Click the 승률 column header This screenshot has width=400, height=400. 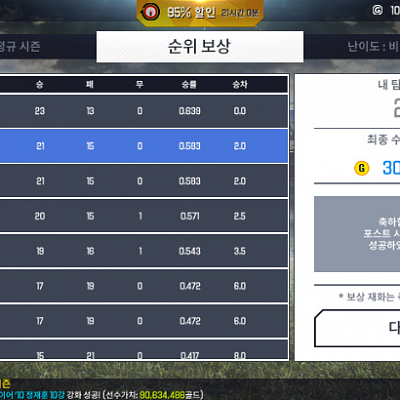pos(189,85)
